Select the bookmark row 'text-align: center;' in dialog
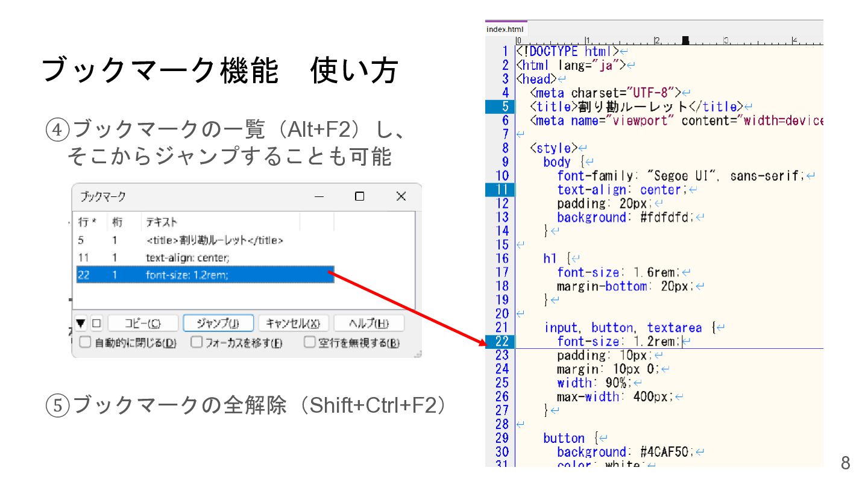 [x=205, y=258]
